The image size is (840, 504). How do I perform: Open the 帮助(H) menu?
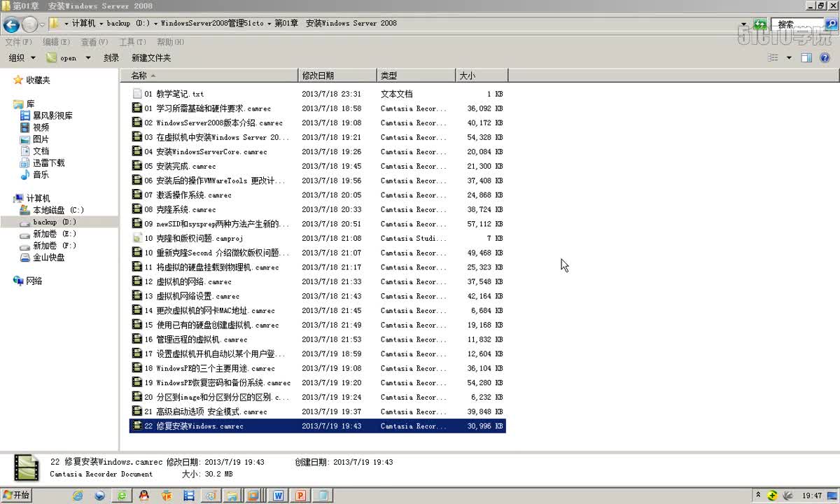(169, 42)
